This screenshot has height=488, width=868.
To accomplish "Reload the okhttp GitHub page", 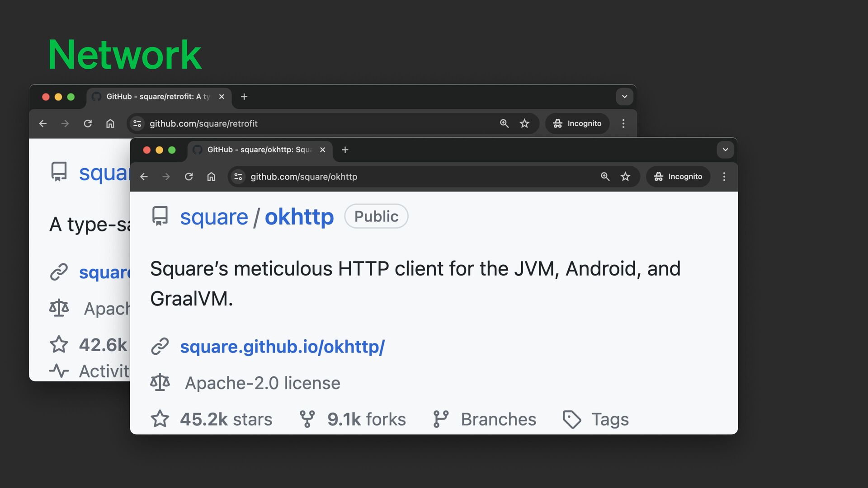I will pos(189,177).
